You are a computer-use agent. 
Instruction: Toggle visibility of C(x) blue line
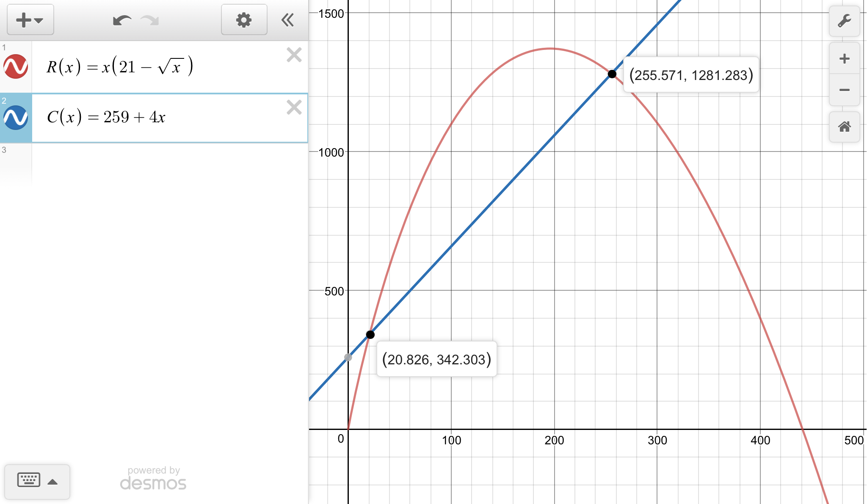16,118
